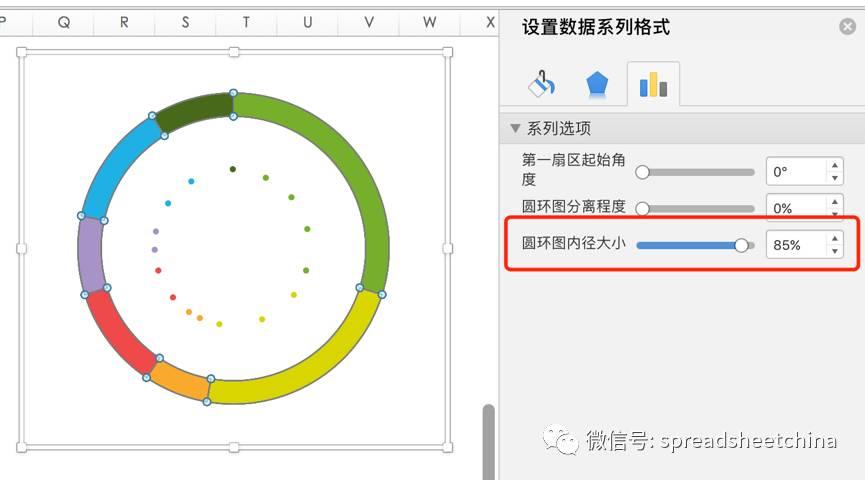Select the purple doughnut segment
Screen dimensions: 865x480
90,254
